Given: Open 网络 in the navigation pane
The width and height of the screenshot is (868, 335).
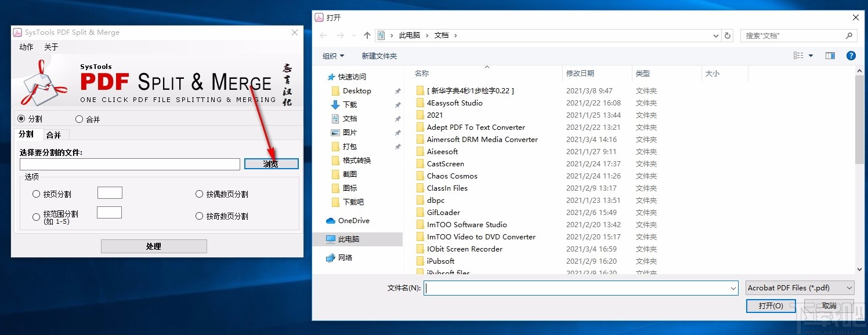Looking at the screenshot, I should click(346, 258).
